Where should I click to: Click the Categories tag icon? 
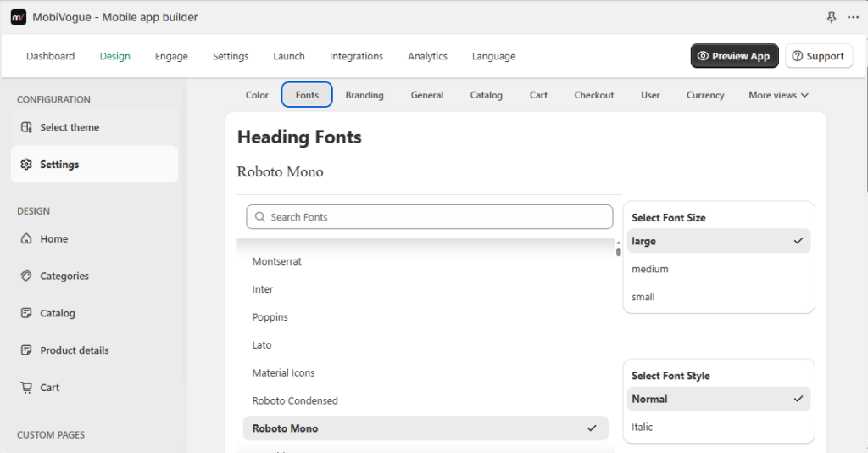[x=26, y=276]
